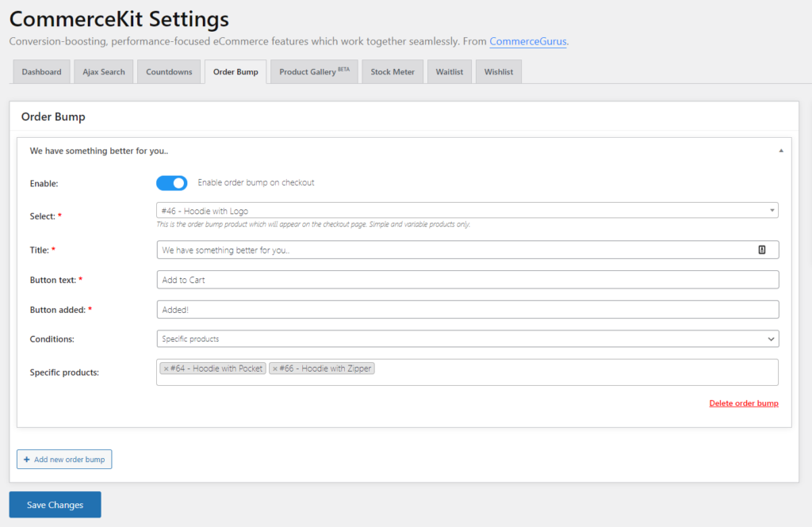Select the Wishlist tab
The height and width of the screenshot is (527, 812).
pos(499,72)
